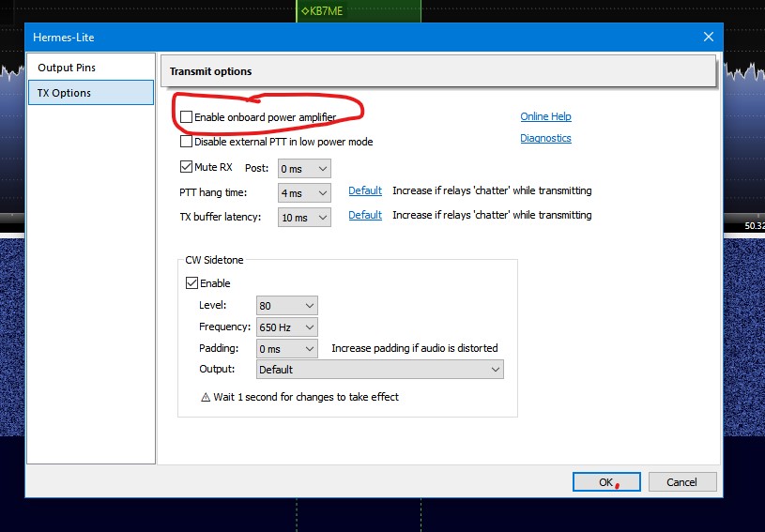Click OK to confirm settings

tap(606, 482)
